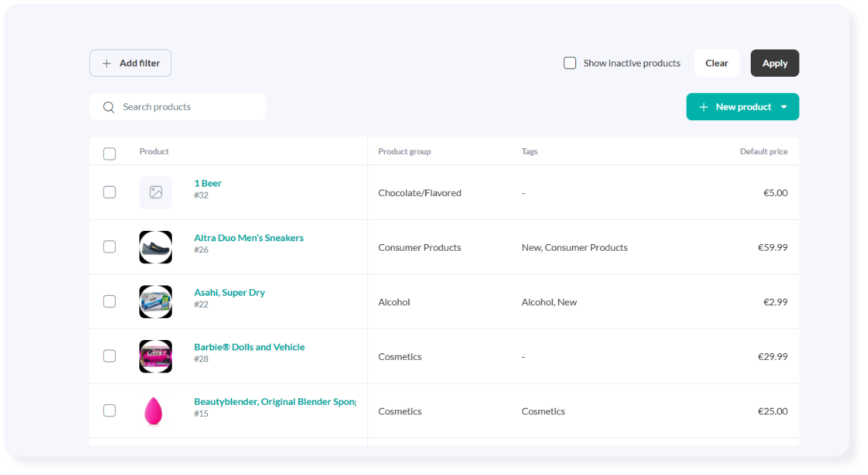Click the Tags column header
The image size is (868, 475).
point(530,152)
